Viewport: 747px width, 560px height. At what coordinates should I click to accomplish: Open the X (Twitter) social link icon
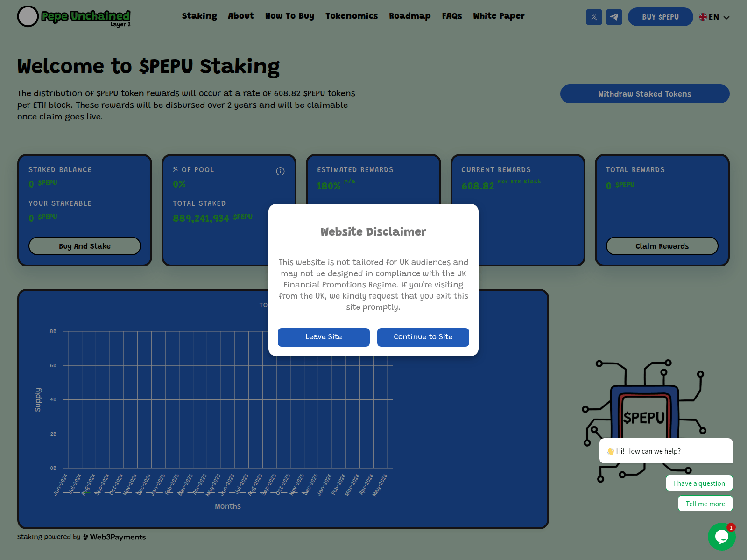594,17
